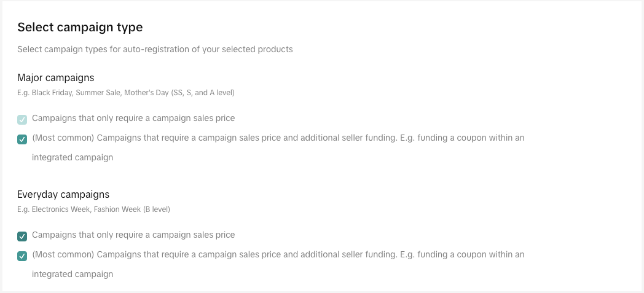Click the "Major campaigns" section heading

tap(55, 78)
